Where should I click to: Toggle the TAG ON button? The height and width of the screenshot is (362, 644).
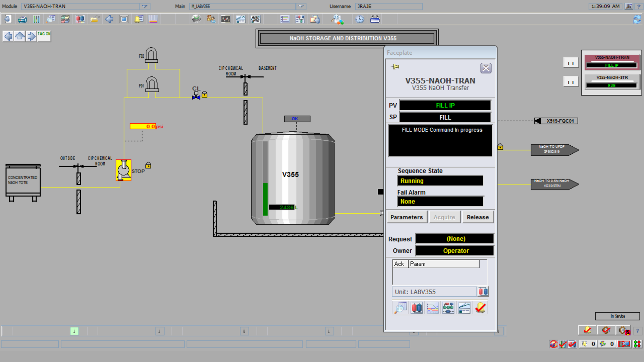pos(44,36)
